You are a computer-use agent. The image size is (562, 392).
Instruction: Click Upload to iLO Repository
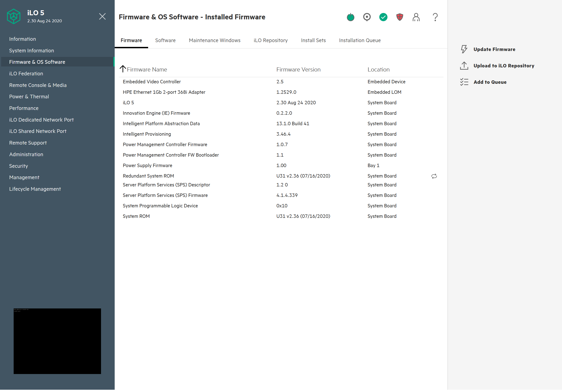pyautogui.click(x=504, y=66)
